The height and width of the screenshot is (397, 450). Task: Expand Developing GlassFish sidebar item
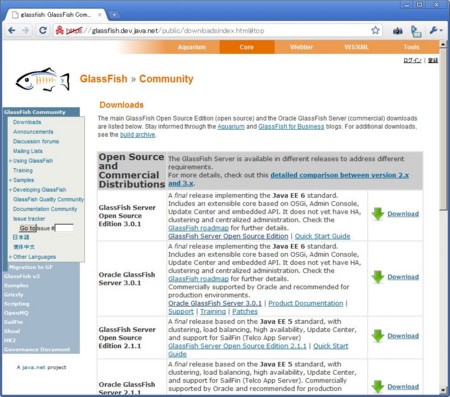click(x=10, y=190)
